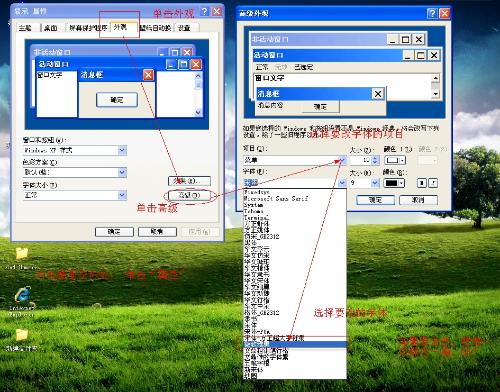Toggle italic font style button
The image size is (500, 392).
(433, 183)
